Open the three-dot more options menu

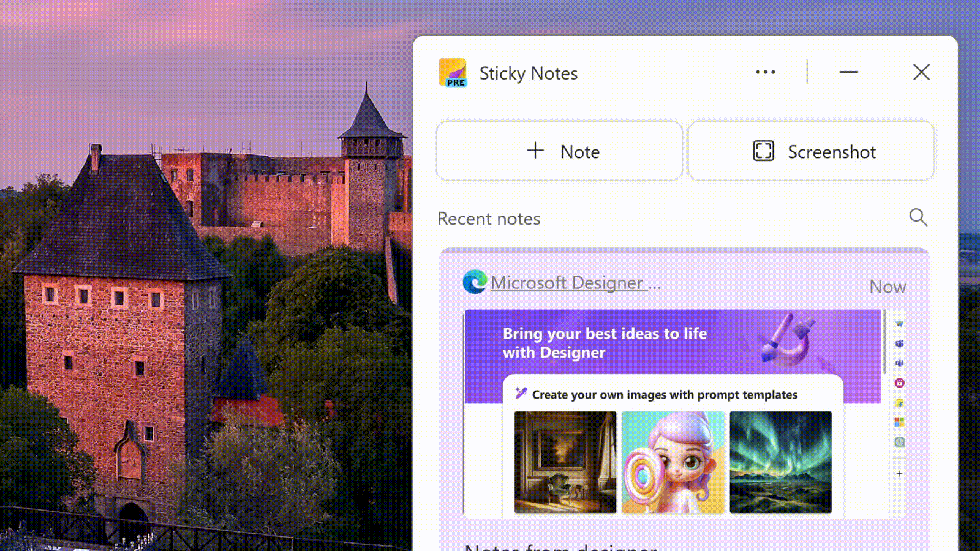pos(765,72)
